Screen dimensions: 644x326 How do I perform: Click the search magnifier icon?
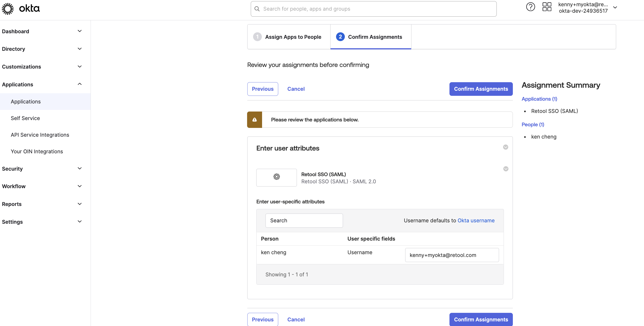click(257, 9)
